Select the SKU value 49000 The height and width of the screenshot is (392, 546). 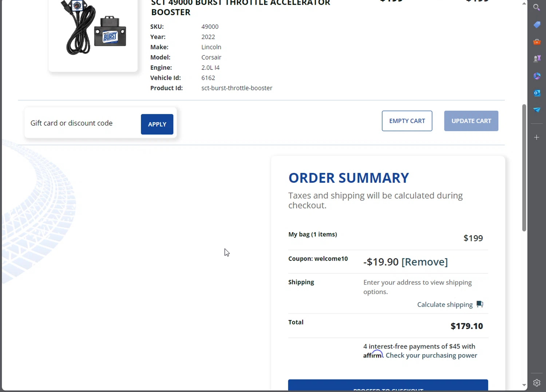pos(210,27)
